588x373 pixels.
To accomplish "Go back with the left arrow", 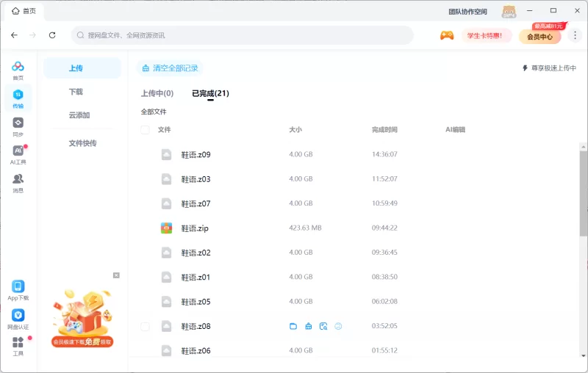I will coord(14,35).
